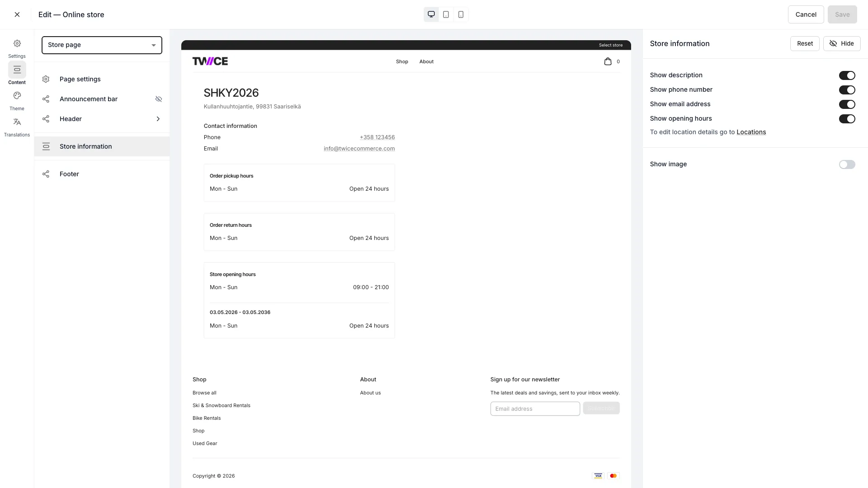Screen dimensions: 868x488
Task: Click Shop in preview navigation
Action: [402, 61]
